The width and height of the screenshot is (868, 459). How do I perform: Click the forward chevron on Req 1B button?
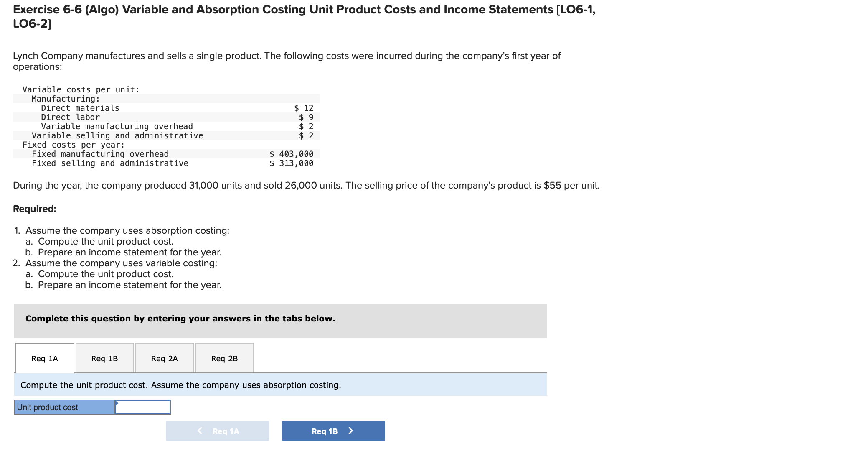(351, 431)
